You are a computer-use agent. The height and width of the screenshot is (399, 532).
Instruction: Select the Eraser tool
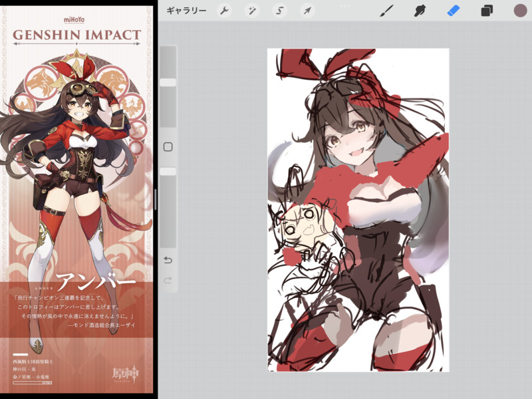coord(454,11)
